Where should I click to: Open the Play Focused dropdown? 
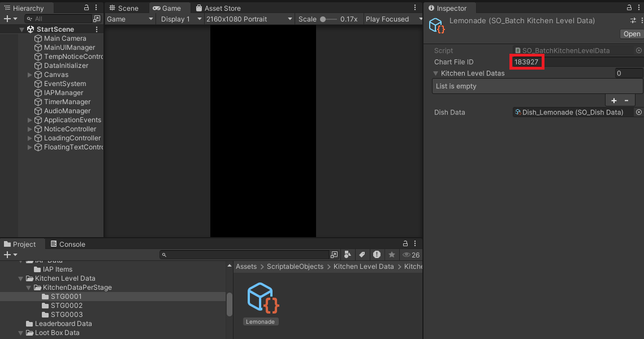point(394,19)
